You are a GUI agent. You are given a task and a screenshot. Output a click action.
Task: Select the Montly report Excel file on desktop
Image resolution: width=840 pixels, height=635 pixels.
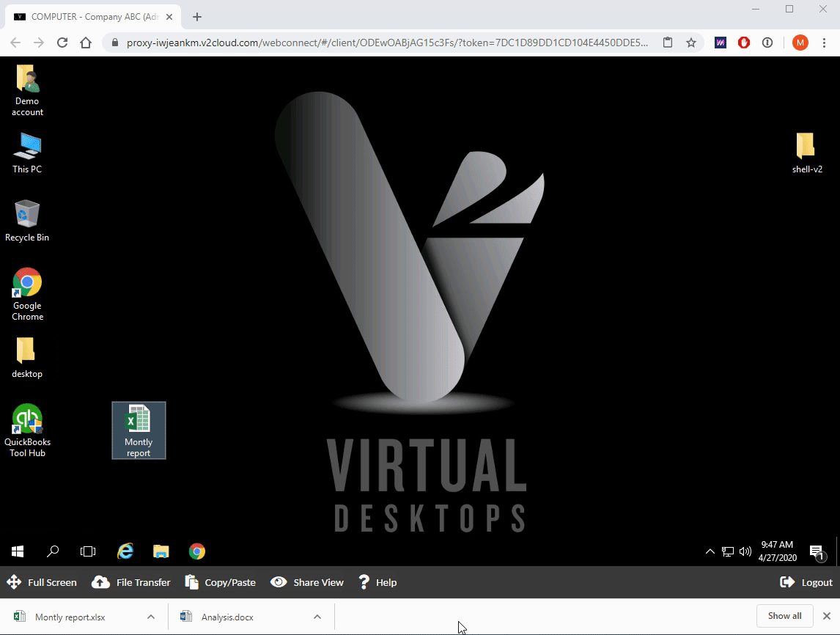click(x=139, y=430)
